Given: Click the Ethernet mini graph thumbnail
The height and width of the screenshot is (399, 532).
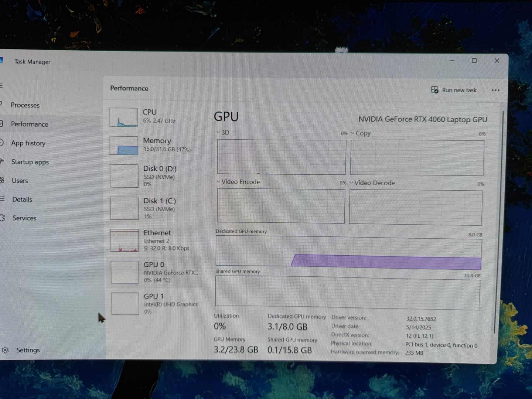Looking at the screenshot, I should pyautogui.click(x=125, y=241).
